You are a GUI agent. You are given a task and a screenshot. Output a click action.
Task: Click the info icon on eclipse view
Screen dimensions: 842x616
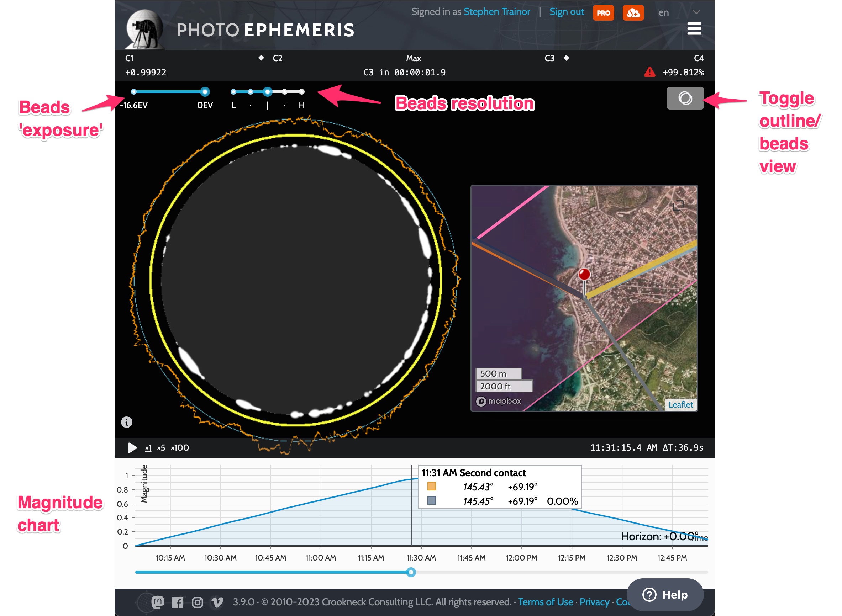(126, 422)
